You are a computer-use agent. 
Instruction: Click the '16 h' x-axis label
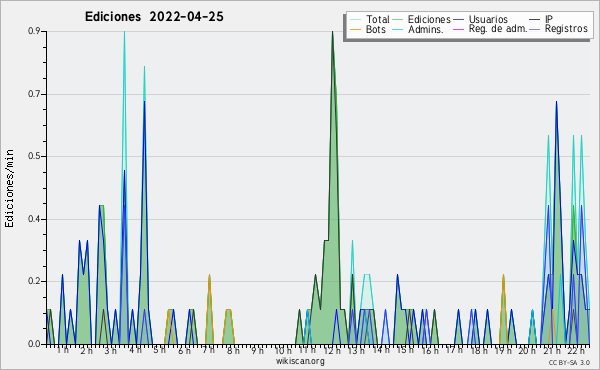point(430,350)
